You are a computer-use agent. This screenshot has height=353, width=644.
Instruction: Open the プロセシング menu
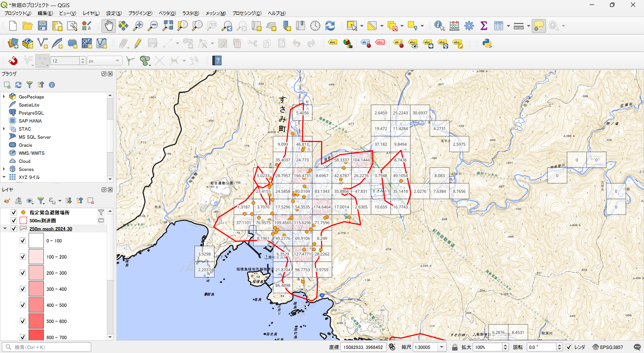click(247, 13)
